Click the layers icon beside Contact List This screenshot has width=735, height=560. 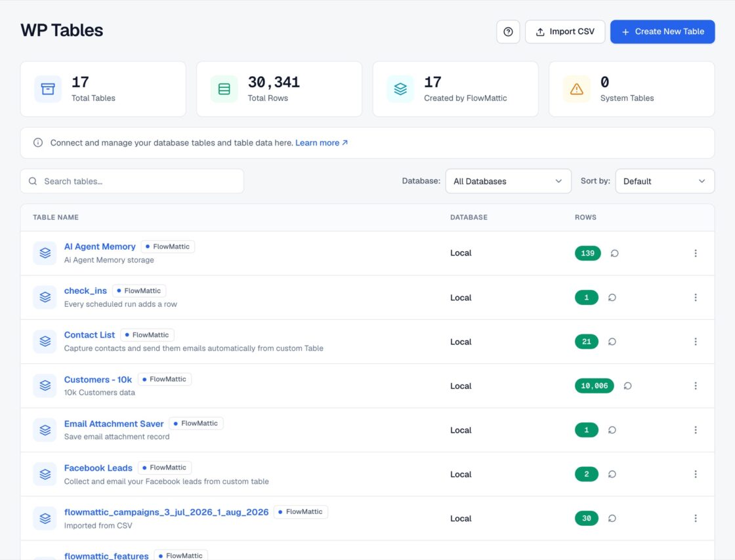coord(45,342)
